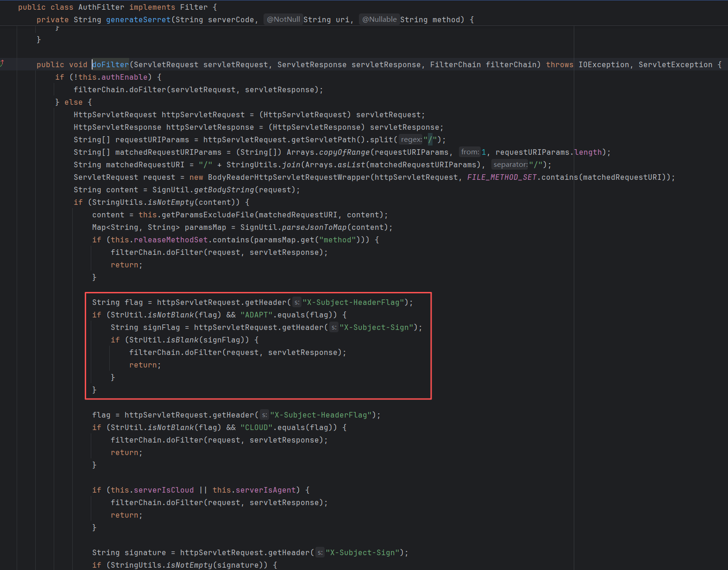Click the s: hint in String flag getHeader line
The width and height of the screenshot is (728, 570).
pyautogui.click(x=296, y=303)
